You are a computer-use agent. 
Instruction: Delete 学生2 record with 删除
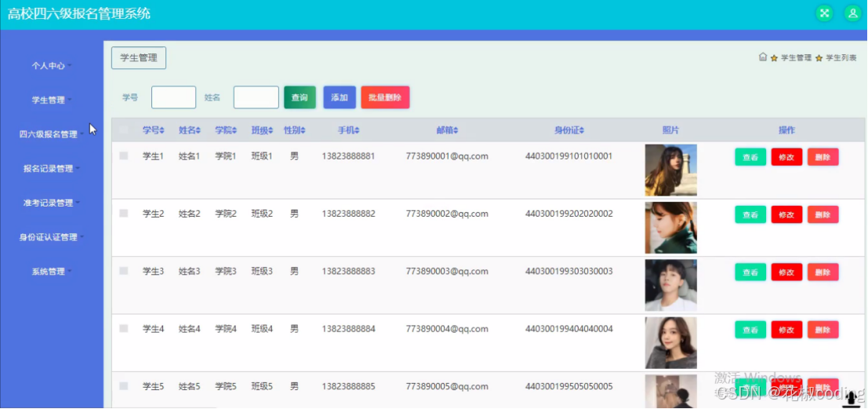click(823, 214)
